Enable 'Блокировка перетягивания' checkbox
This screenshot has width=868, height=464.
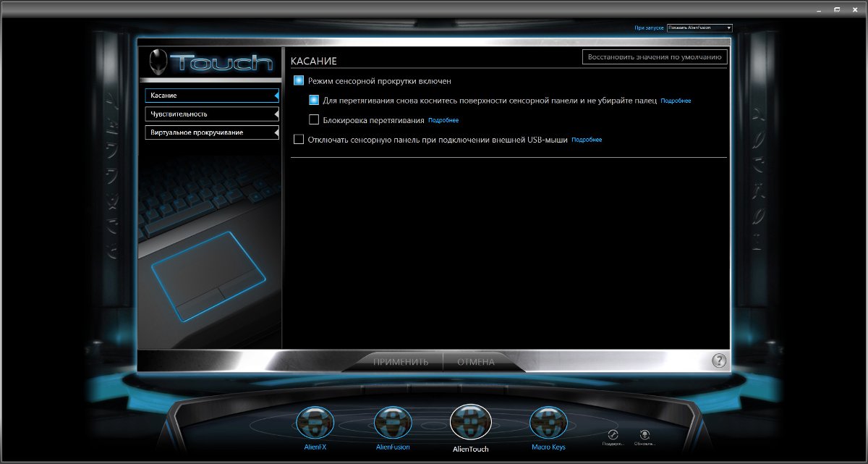tap(314, 119)
